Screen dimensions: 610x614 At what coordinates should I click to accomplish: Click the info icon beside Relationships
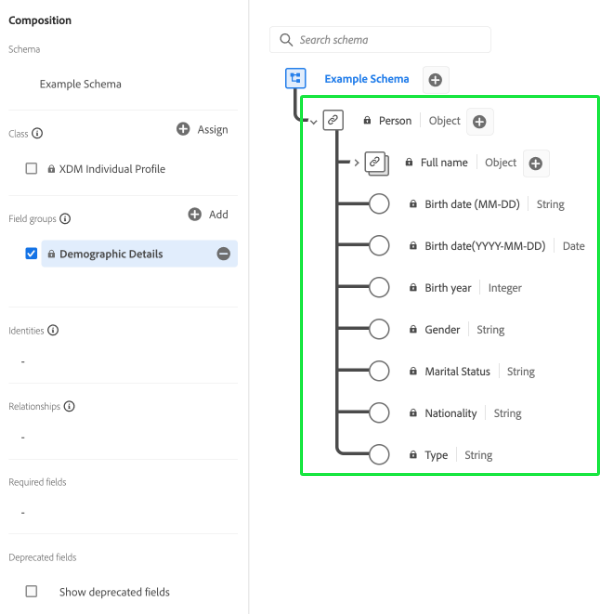tap(69, 407)
